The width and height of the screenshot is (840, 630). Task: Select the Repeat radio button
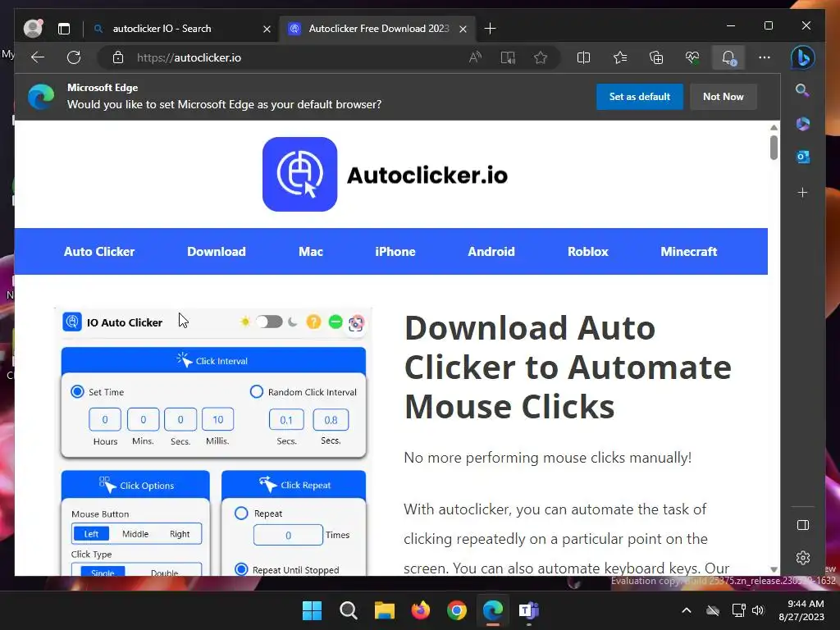click(241, 514)
